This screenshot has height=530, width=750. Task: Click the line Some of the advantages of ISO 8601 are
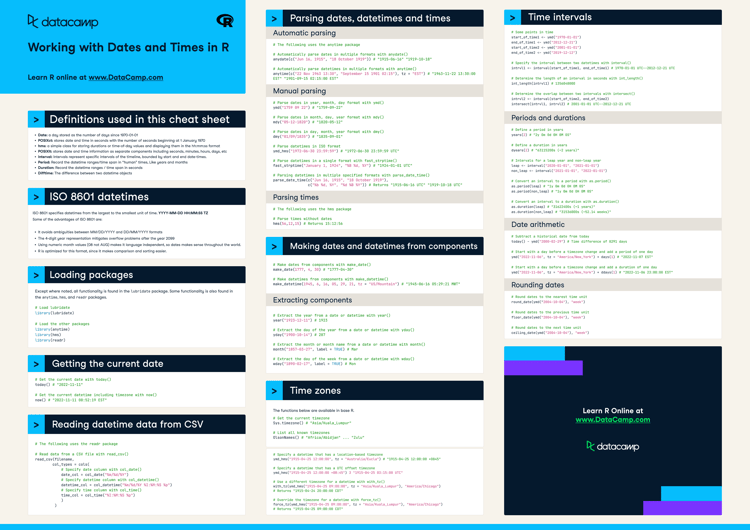tap(67, 220)
